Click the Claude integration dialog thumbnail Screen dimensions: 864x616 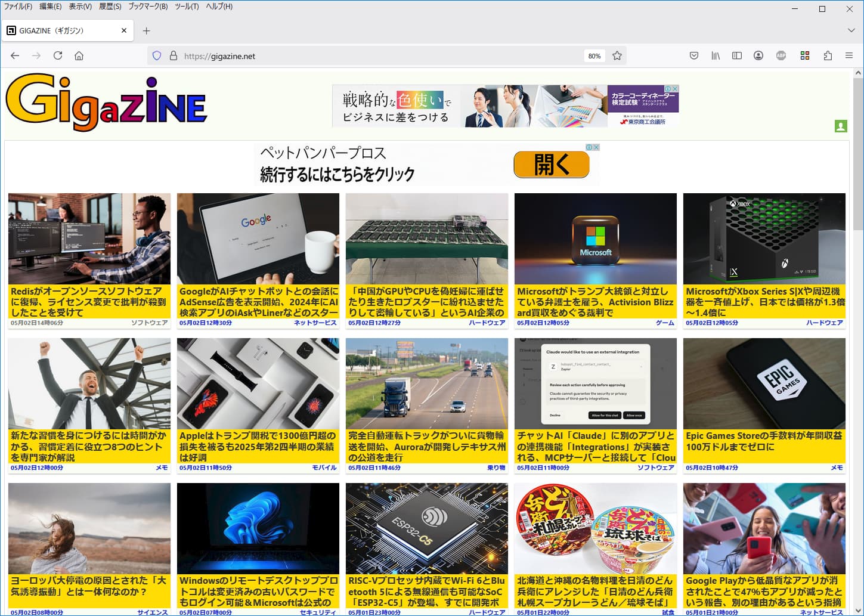point(596,383)
